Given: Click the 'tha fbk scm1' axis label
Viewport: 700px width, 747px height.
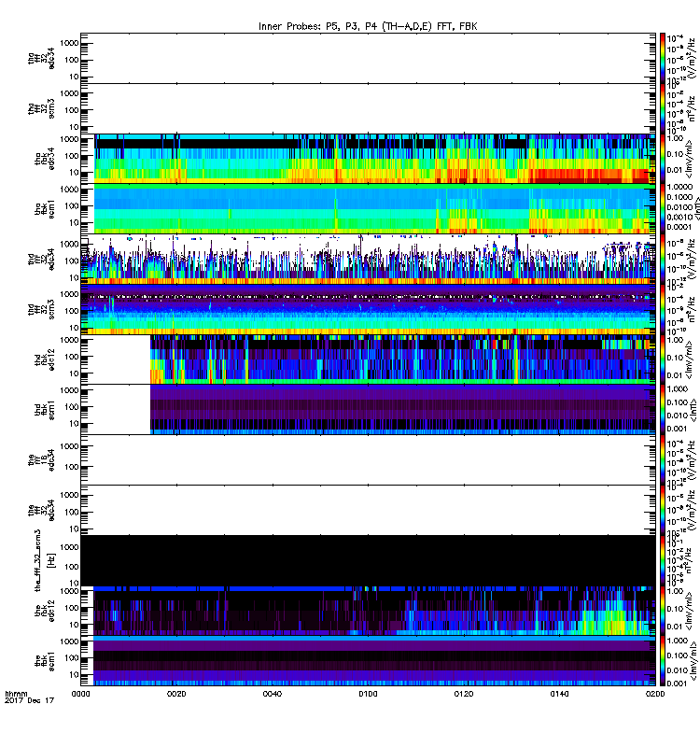Looking at the screenshot, I should pos(44,208).
